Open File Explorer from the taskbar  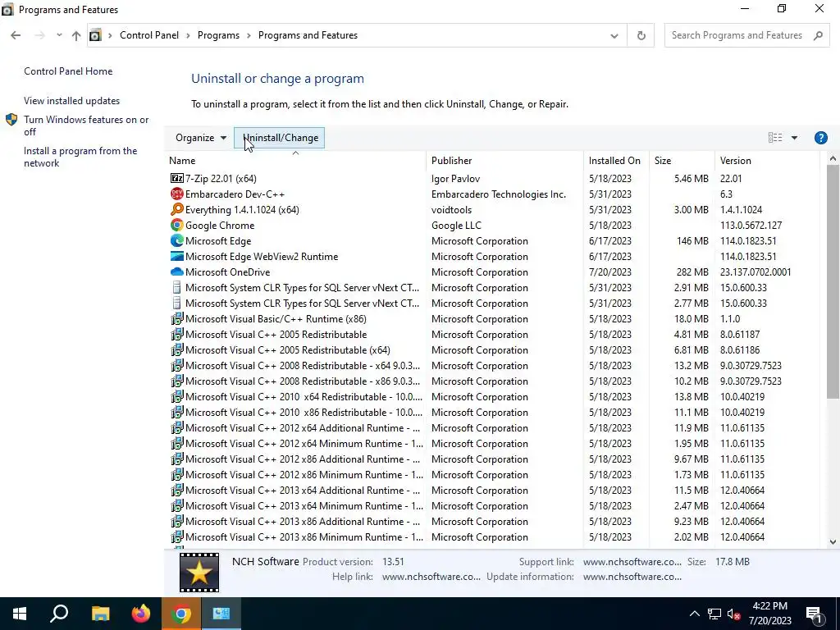pyautogui.click(x=100, y=614)
